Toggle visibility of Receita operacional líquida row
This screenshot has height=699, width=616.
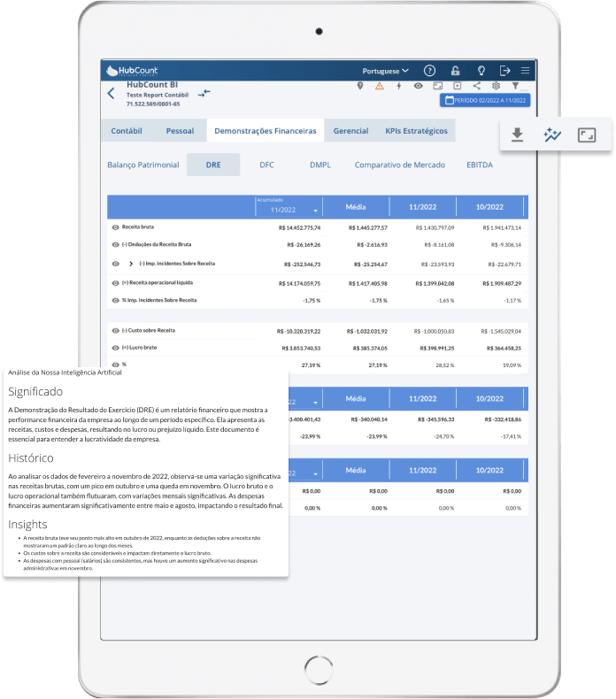point(116,283)
